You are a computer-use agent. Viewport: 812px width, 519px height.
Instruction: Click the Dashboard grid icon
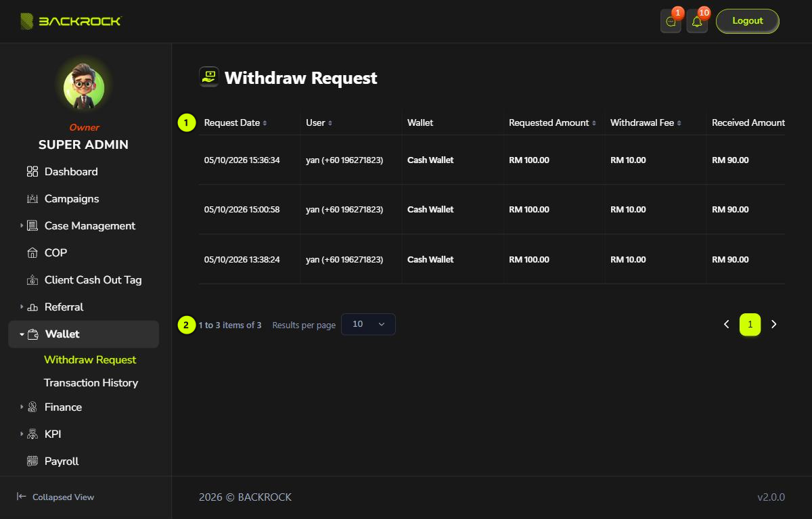pyautogui.click(x=32, y=172)
